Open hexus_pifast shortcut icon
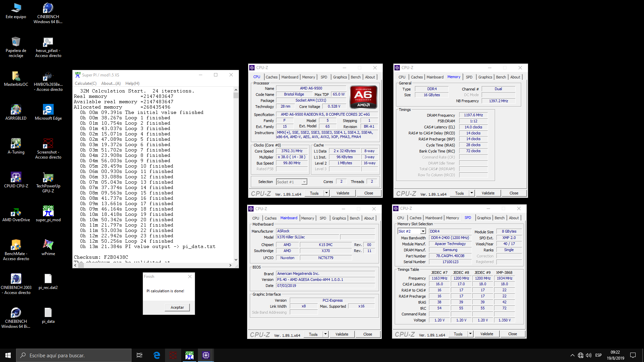 tap(48, 47)
